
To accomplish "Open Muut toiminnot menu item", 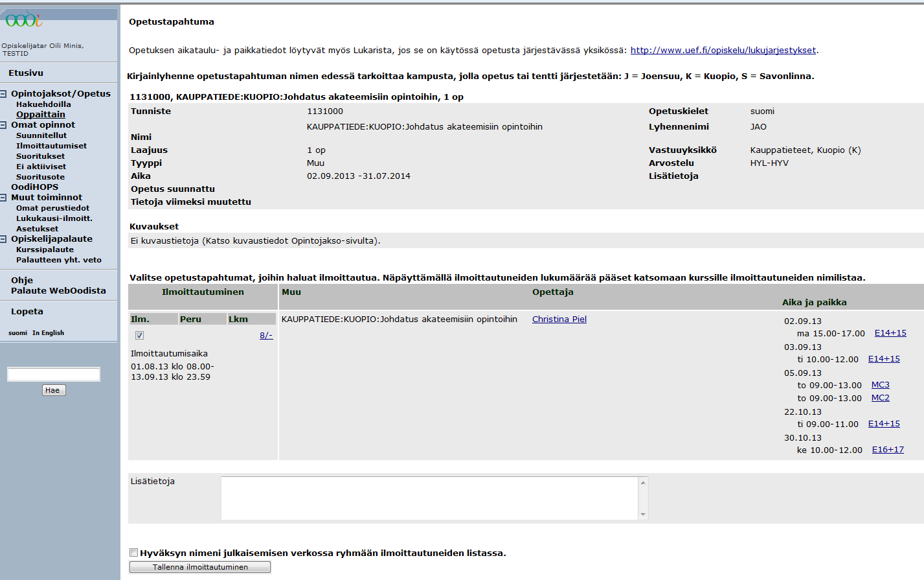I will tap(47, 198).
